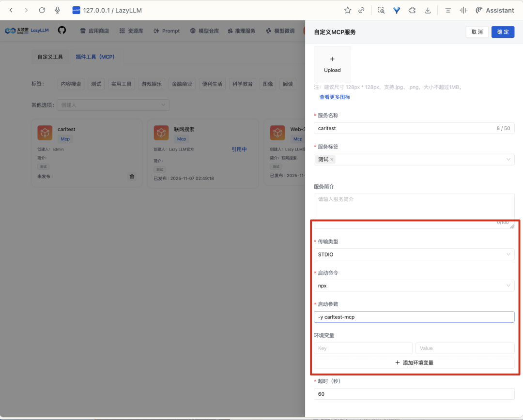Screen dimensions: 523x420
Task: Click the browser reload icon
Action: [42, 10]
